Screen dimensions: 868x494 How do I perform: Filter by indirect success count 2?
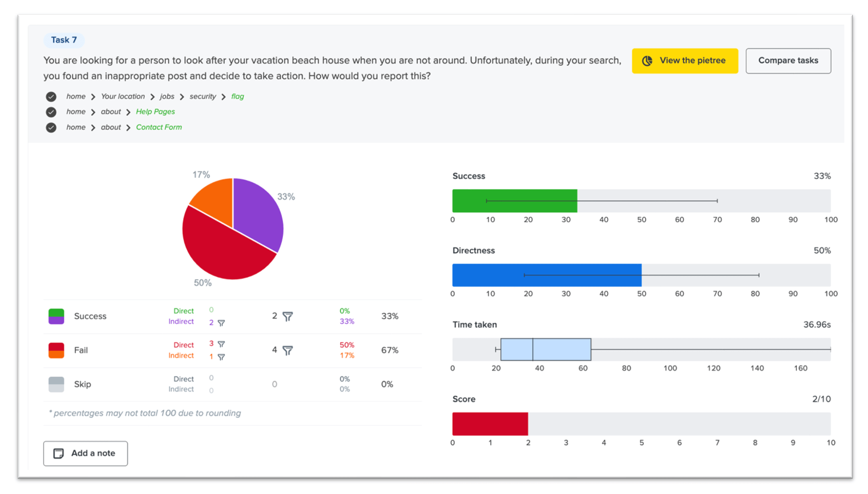pyautogui.click(x=221, y=323)
